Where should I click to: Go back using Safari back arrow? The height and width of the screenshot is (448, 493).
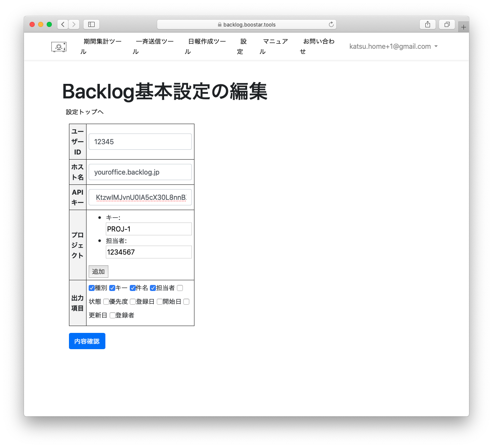(63, 24)
